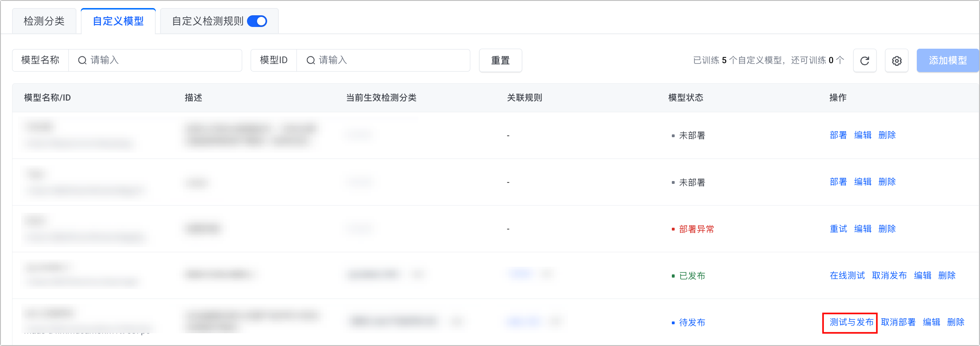The image size is (980, 346).
Task: Click 取消部署 for the 待发布 model
Action: (898, 322)
